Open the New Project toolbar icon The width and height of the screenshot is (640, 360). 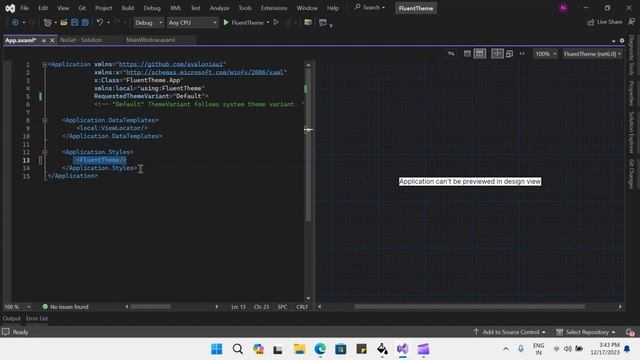pos(47,22)
